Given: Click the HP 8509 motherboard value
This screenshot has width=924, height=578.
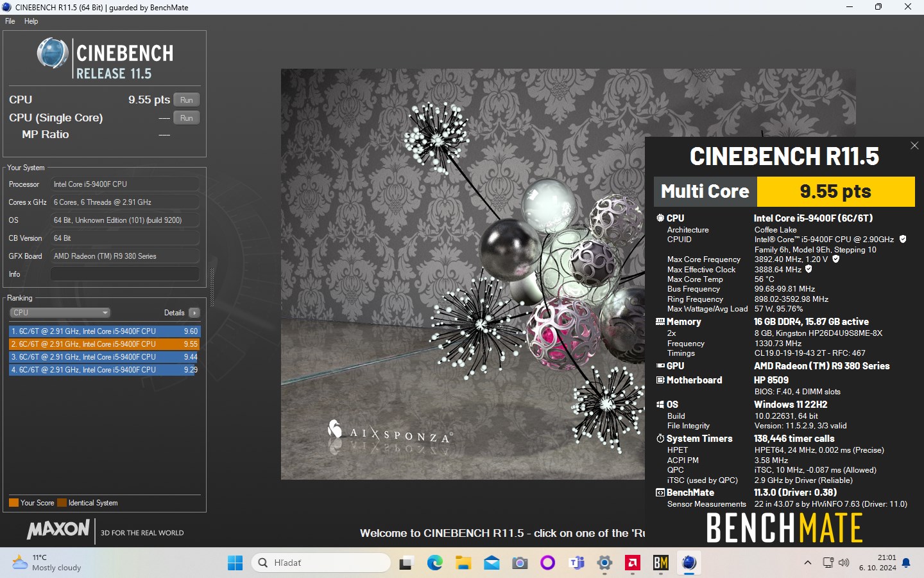Looking at the screenshot, I should 771,380.
